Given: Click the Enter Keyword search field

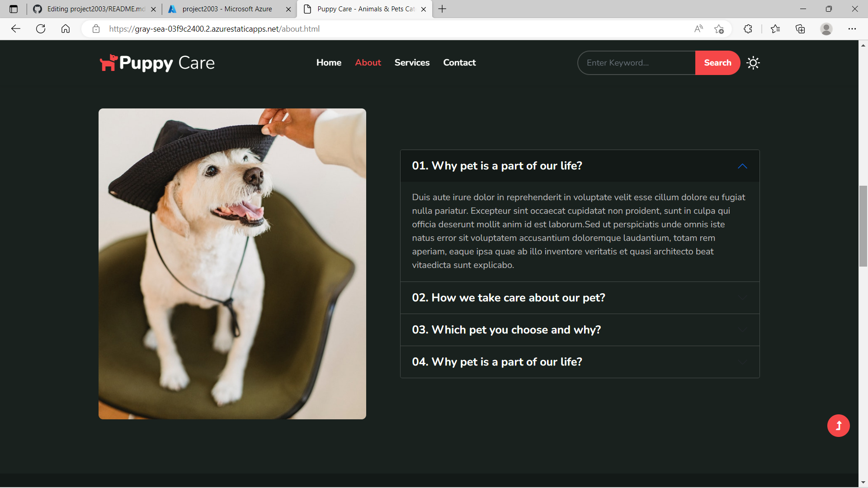Looking at the screenshot, I should pos(636,63).
